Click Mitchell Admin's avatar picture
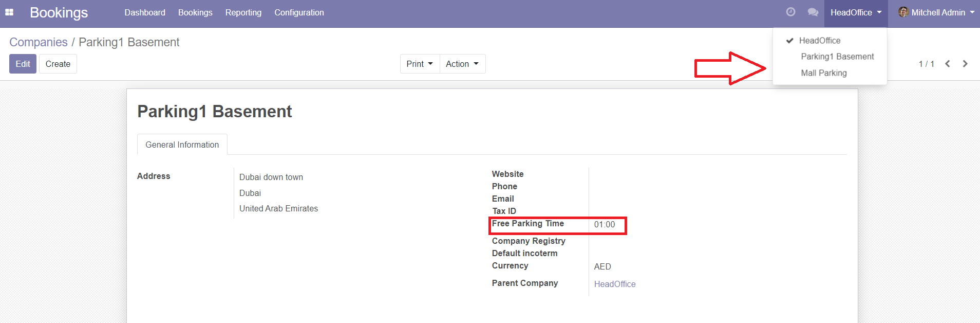The width and height of the screenshot is (980, 323). click(x=903, y=12)
